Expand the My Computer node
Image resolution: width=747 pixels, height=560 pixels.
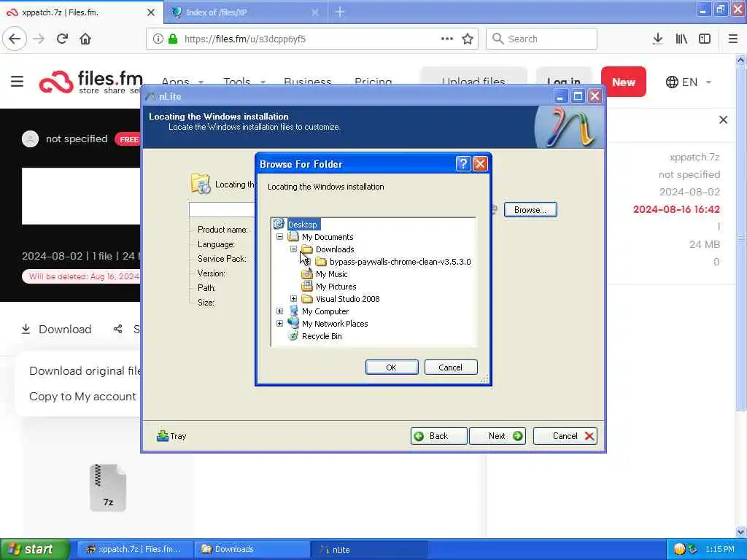coord(279,311)
